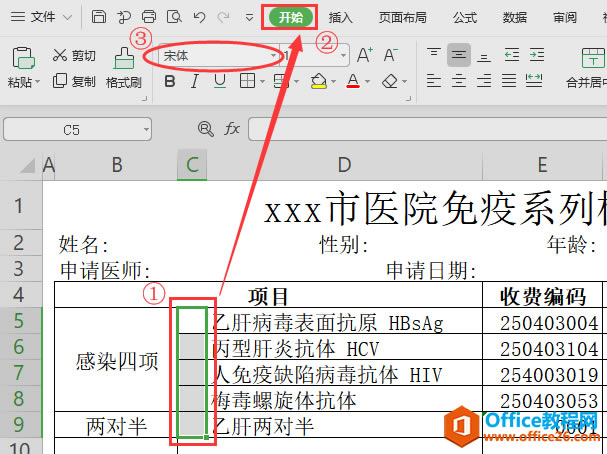Click the 复制 copy button
The image size is (607, 454).
pos(74,81)
